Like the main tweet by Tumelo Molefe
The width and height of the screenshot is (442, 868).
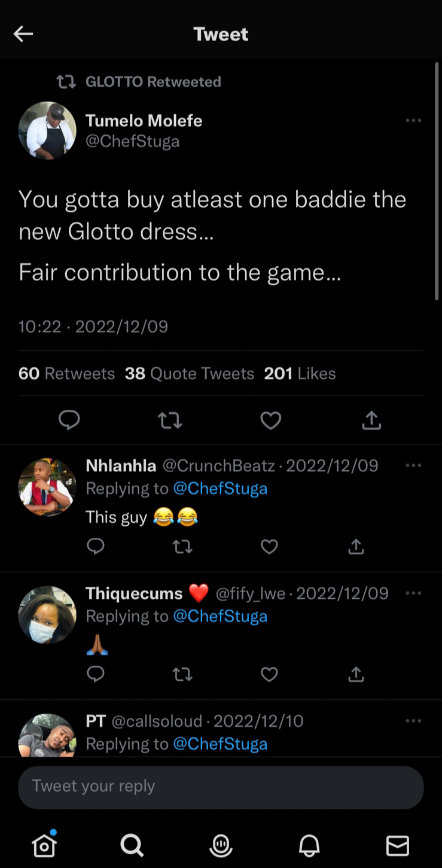pos(271,421)
